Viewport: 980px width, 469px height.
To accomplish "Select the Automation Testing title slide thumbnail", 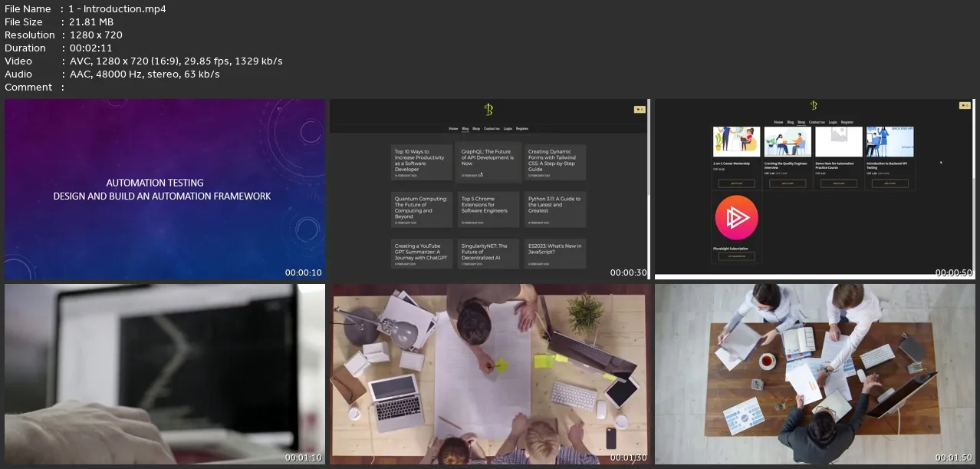I will coord(165,190).
